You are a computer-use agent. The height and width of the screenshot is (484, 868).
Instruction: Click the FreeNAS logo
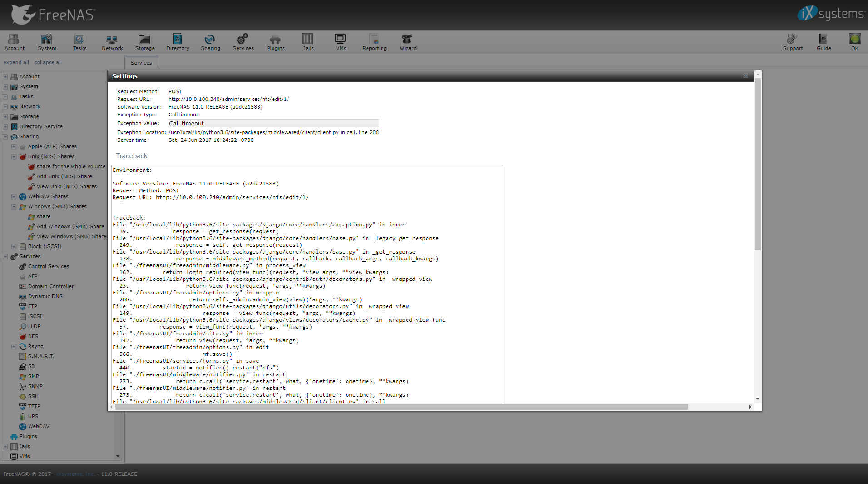point(53,15)
